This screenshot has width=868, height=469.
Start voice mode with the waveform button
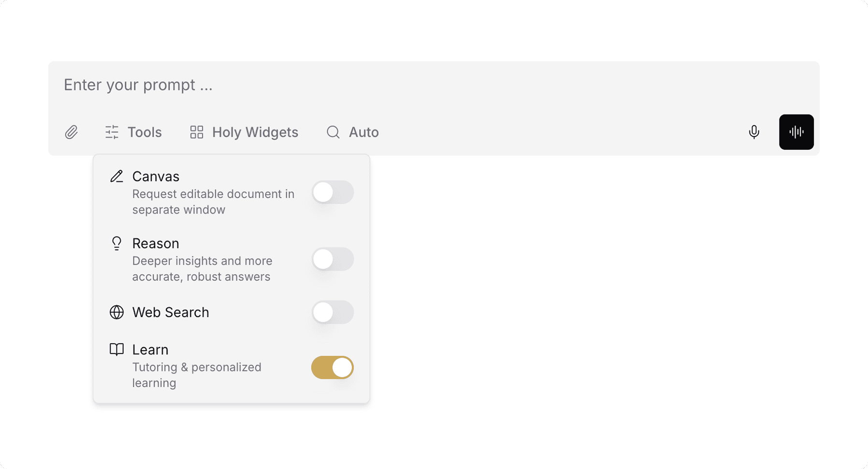coord(796,132)
